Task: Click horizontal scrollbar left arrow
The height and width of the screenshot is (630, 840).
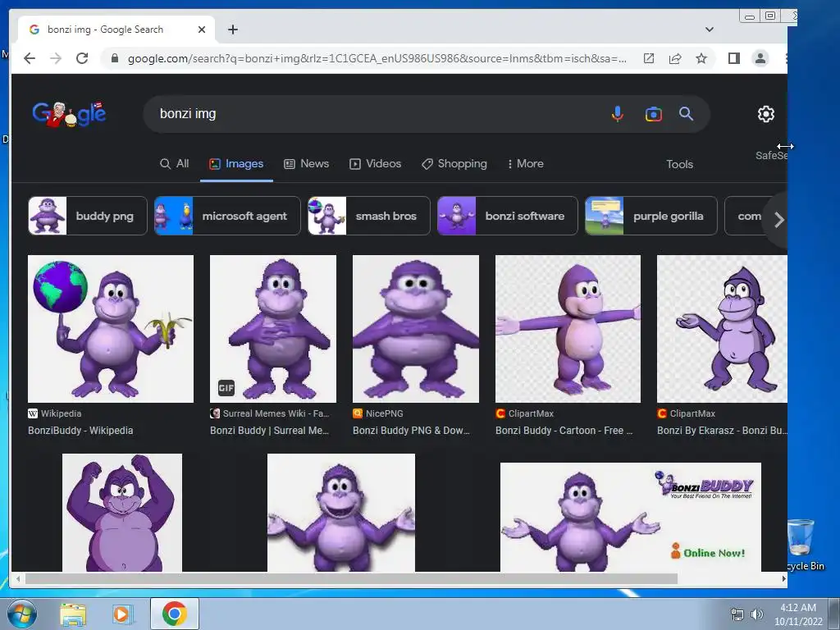Action: pos(18,578)
